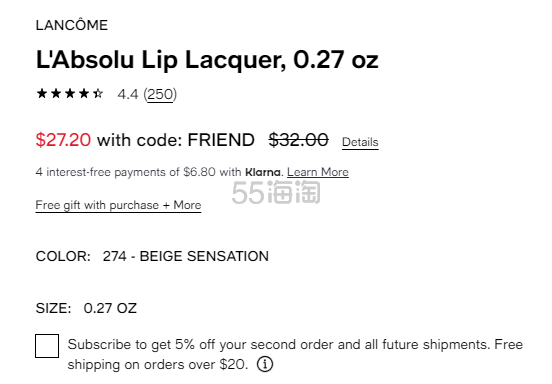Screen dimensions: 552x384
Task: Expand Free gift with purchase + More
Action: 118,205
